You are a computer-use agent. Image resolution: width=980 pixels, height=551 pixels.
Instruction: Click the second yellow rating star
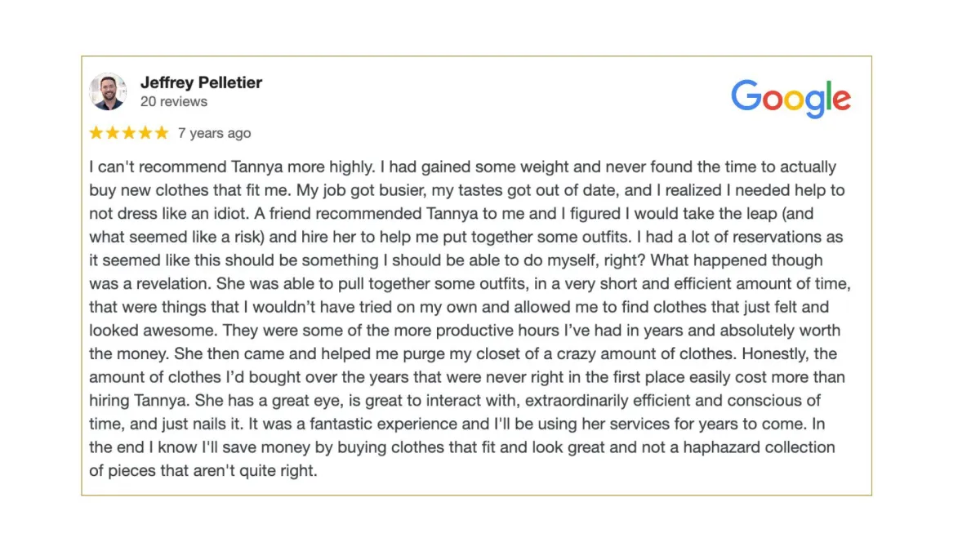coord(113,133)
